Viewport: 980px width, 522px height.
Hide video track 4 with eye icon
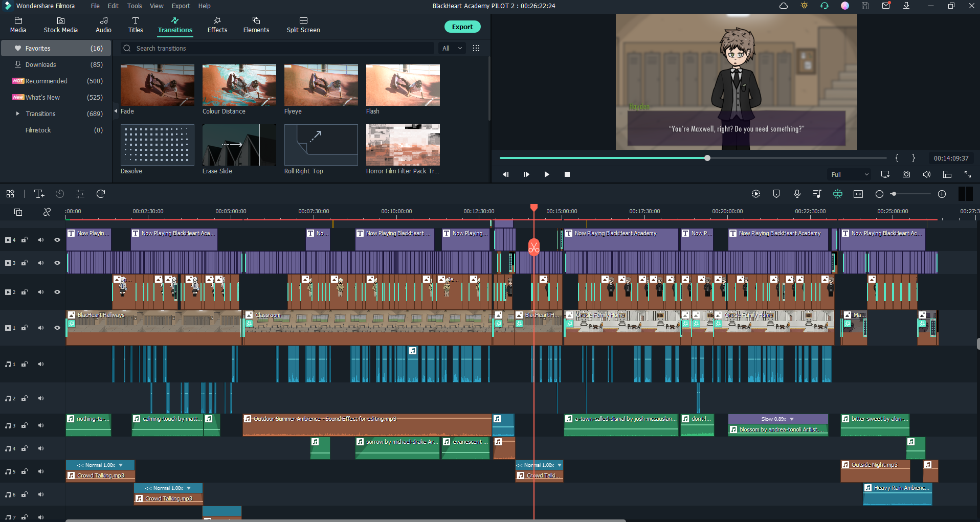point(57,240)
